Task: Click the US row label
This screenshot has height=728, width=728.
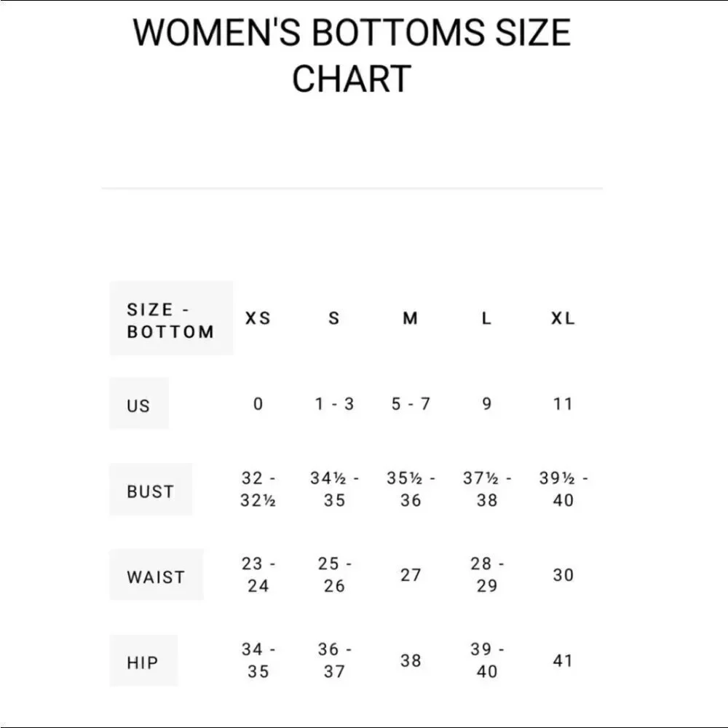Action: [x=139, y=404]
